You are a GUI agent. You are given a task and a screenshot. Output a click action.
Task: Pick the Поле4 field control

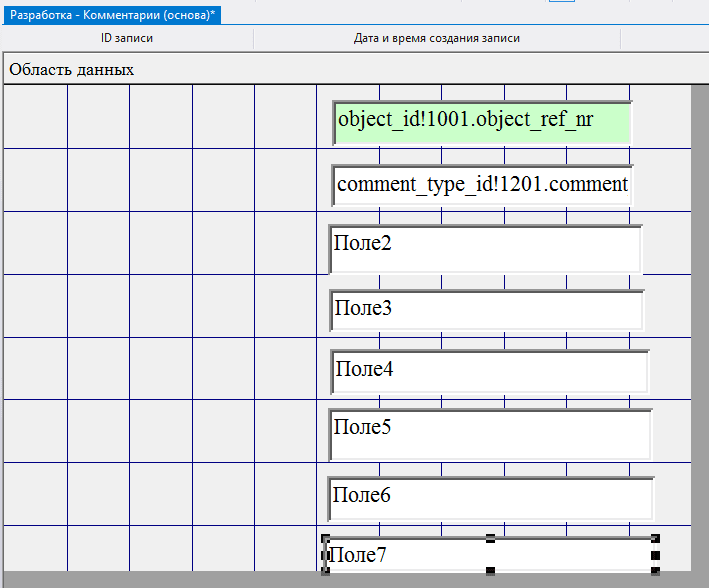489,371
